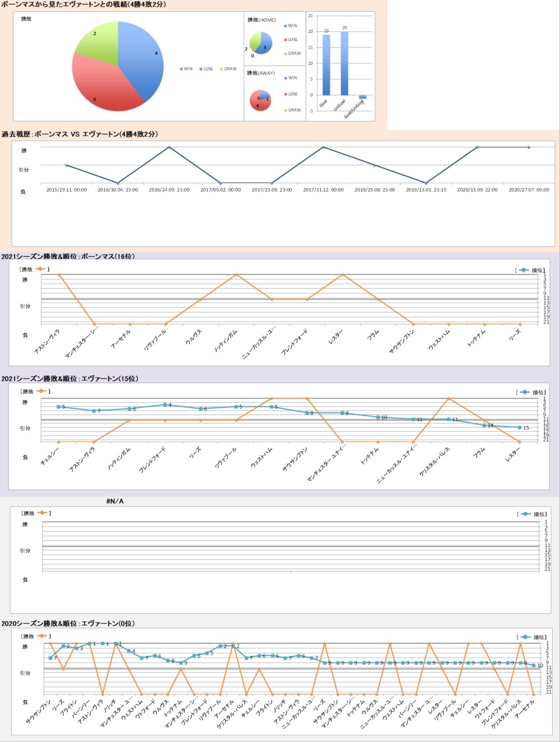Click the 2017/05.02. 00:00 date label
The image size is (560, 742).
click(x=221, y=190)
